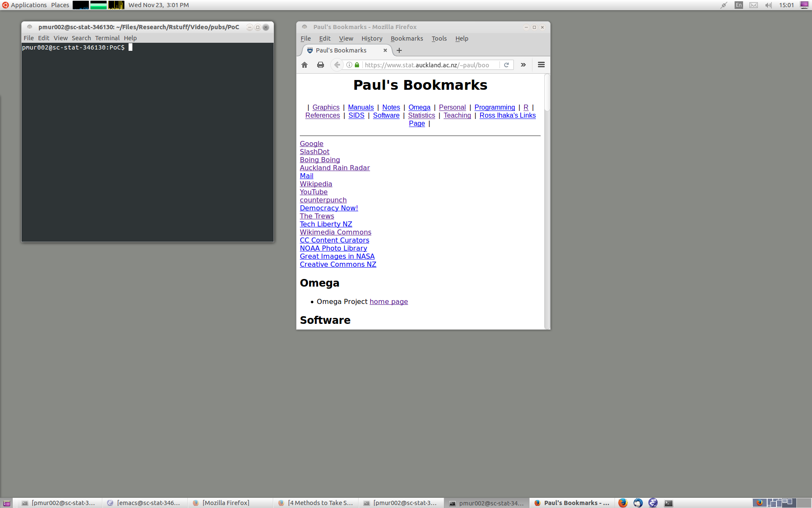The height and width of the screenshot is (508, 812).
Task: Launch Firefox from bottom panel launcher
Action: [623, 503]
